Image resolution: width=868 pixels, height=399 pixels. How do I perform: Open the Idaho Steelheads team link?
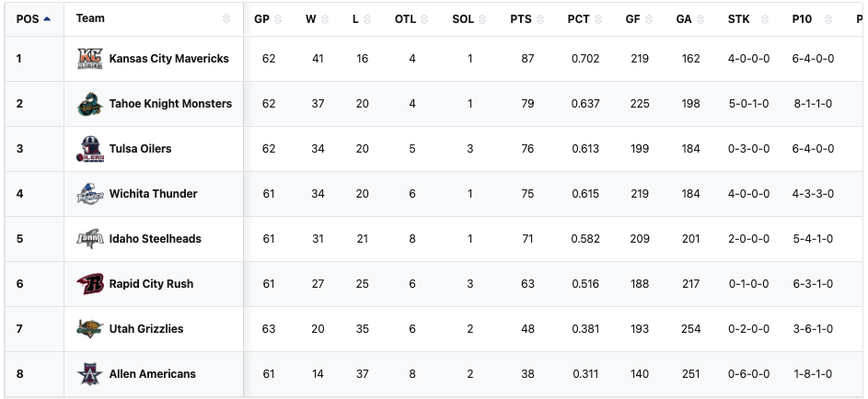155,239
